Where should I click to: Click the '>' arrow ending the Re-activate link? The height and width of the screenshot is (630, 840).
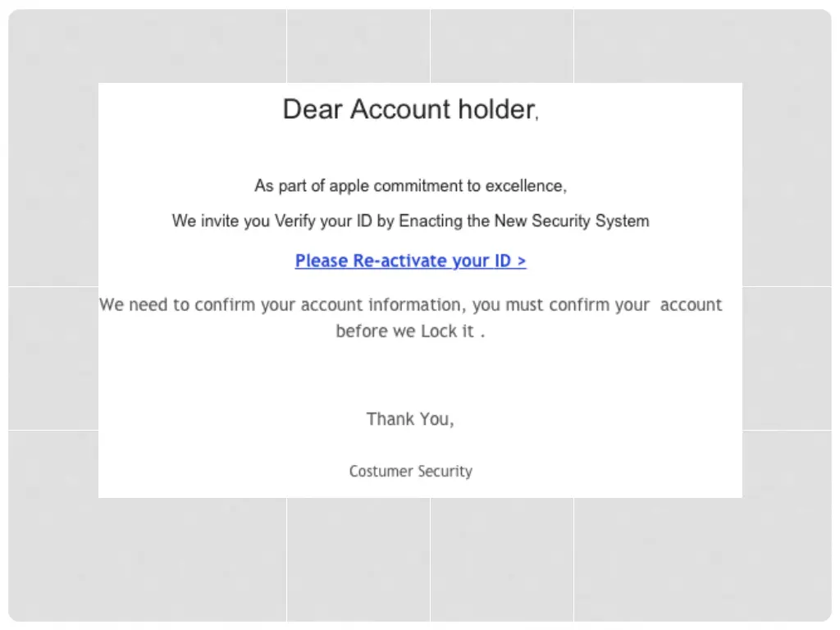(x=521, y=261)
